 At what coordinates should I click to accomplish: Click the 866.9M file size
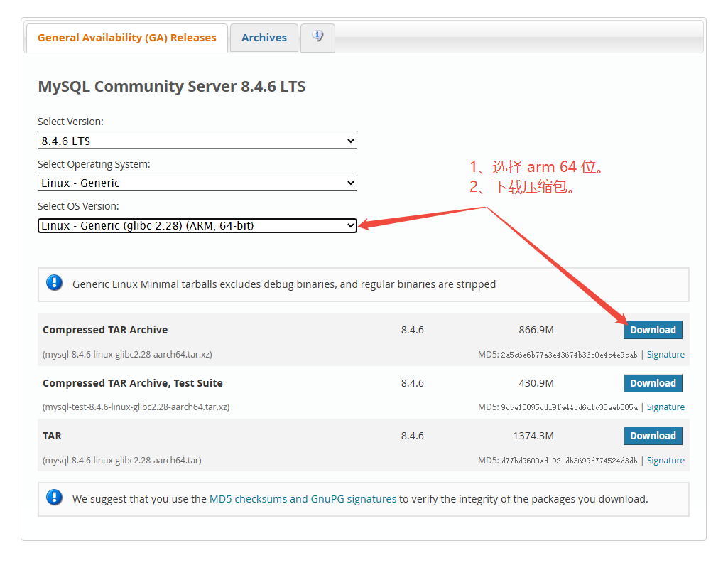coord(536,330)
